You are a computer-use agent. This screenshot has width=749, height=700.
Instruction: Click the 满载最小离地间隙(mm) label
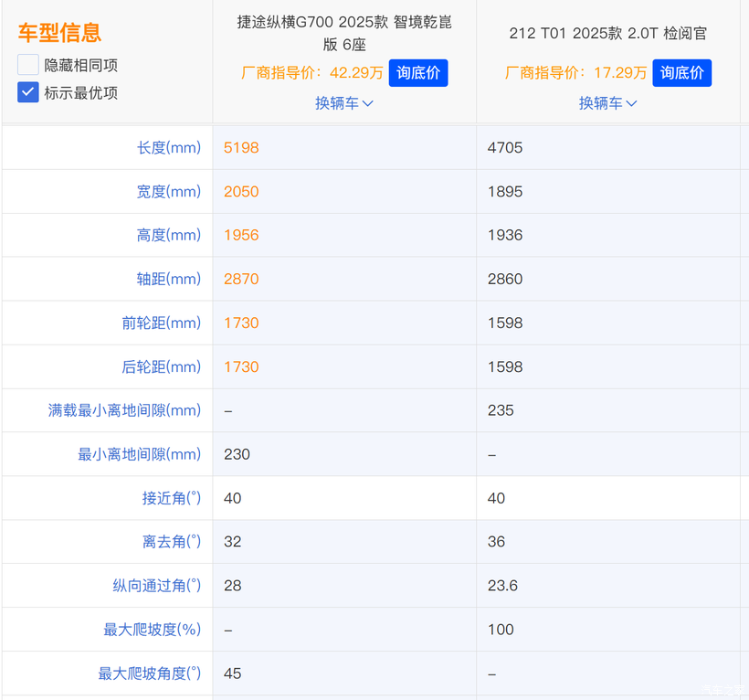click(124, 410)
